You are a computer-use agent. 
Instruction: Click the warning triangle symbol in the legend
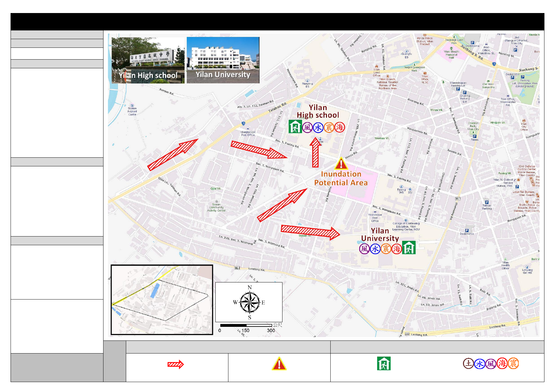[279, 363]
